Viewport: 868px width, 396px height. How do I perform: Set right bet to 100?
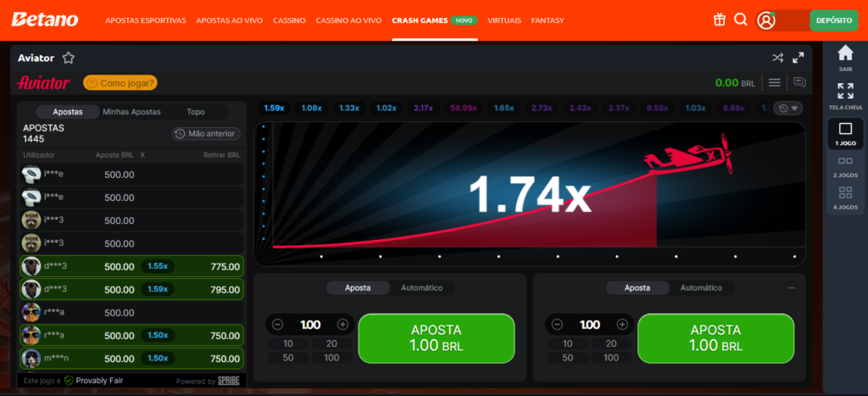pyautogui.click(x=611, y=358)
